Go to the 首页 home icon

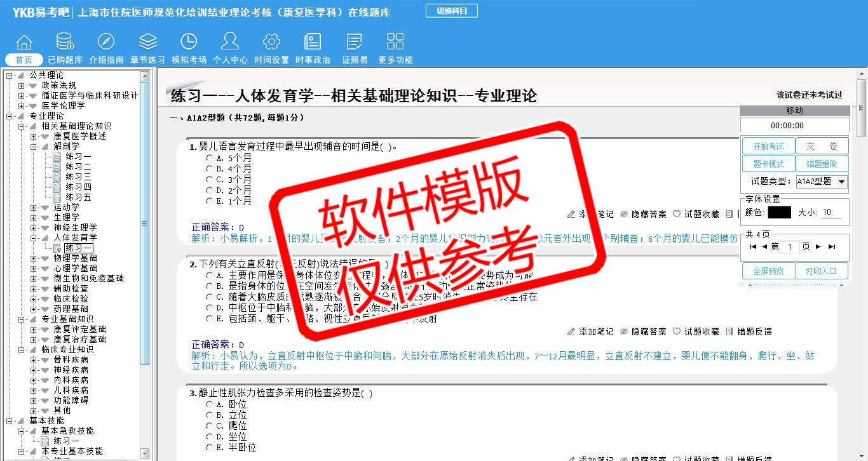coord(24,43)
